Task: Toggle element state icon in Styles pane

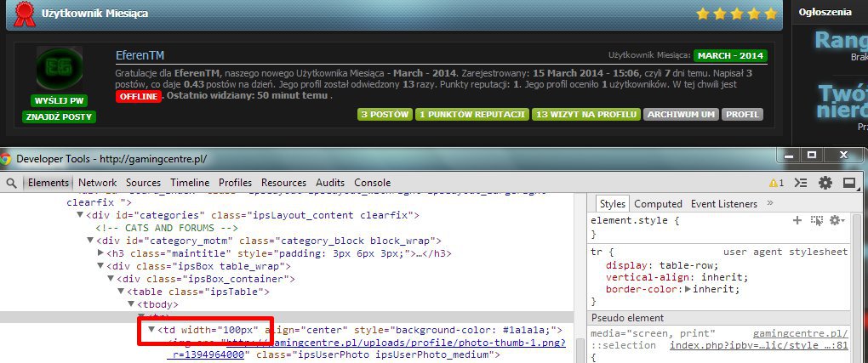Action: point(817,220)
